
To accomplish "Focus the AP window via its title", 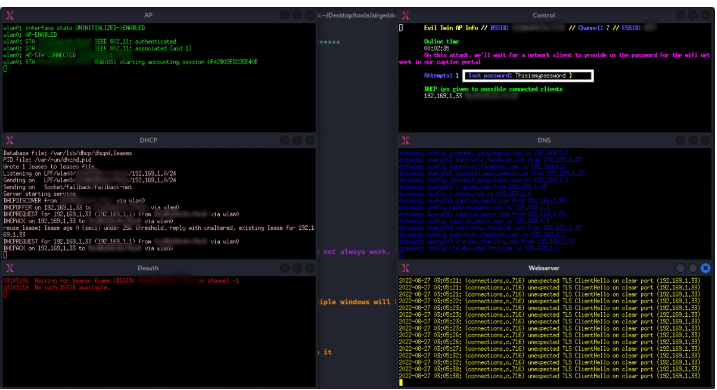I will pos(148,16).
